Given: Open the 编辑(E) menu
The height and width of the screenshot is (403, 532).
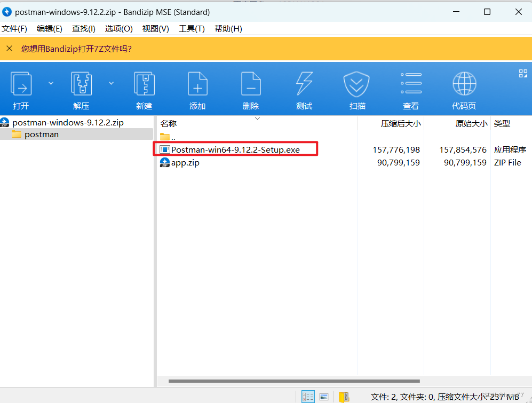Looking at the screenshot, I should 50,29.
